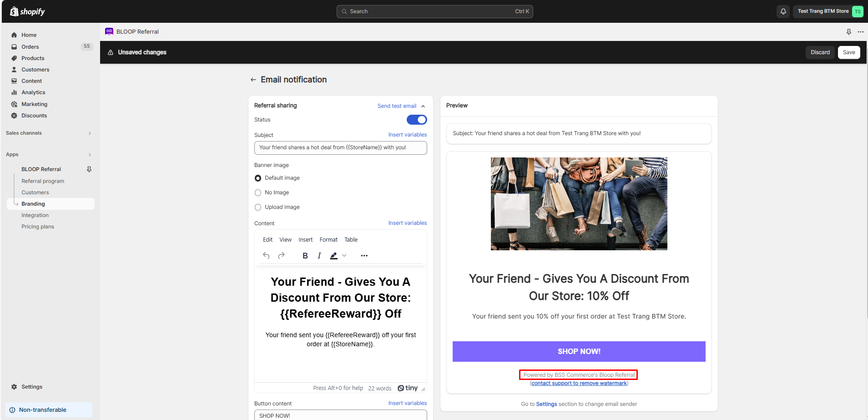Viewport: 868px width, 420px height.
Task: Click the back arrow beside Email notification
Action: (x=253, y=80)
